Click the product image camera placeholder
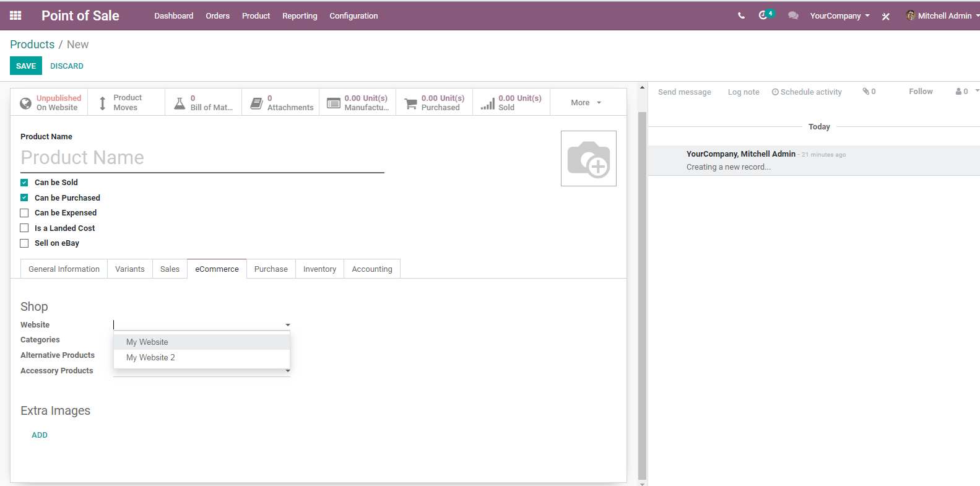The image size is (980, 486). tap(589, 158)
